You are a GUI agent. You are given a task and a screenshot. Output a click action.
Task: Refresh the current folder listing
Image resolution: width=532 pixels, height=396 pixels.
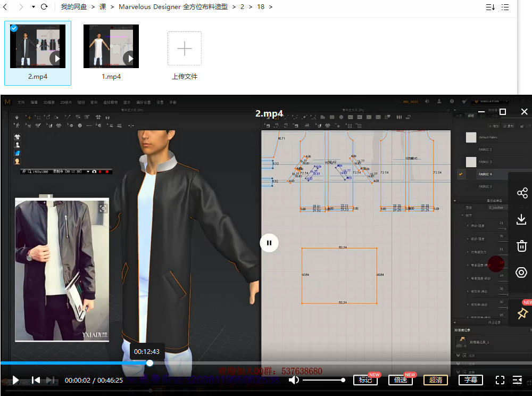coord(44,7)
